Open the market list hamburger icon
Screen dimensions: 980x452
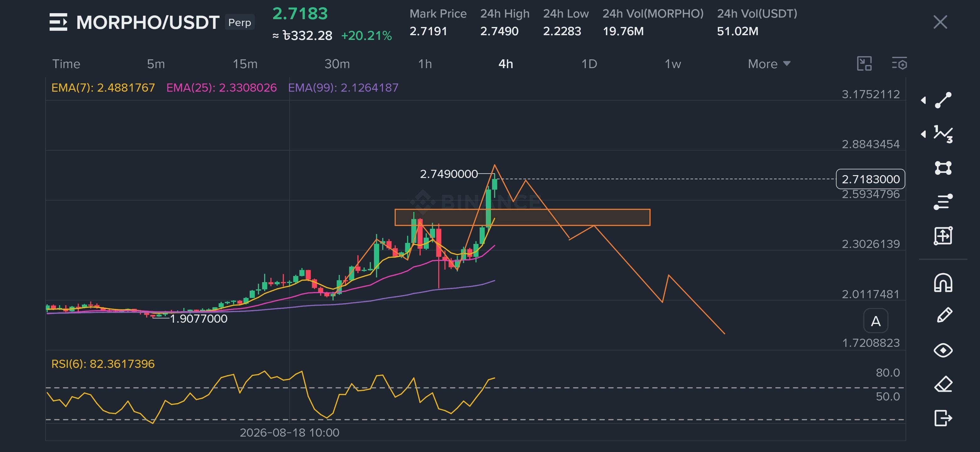58,22
